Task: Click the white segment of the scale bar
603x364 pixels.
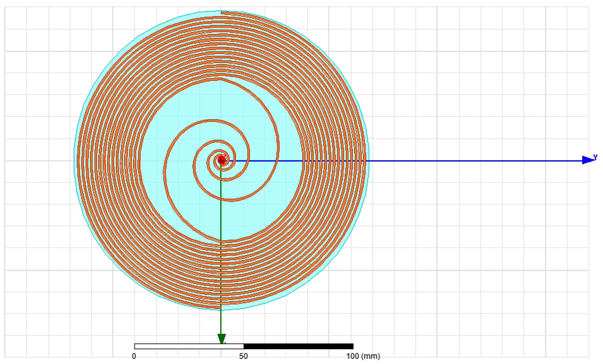Action: (x=189, y=346)
